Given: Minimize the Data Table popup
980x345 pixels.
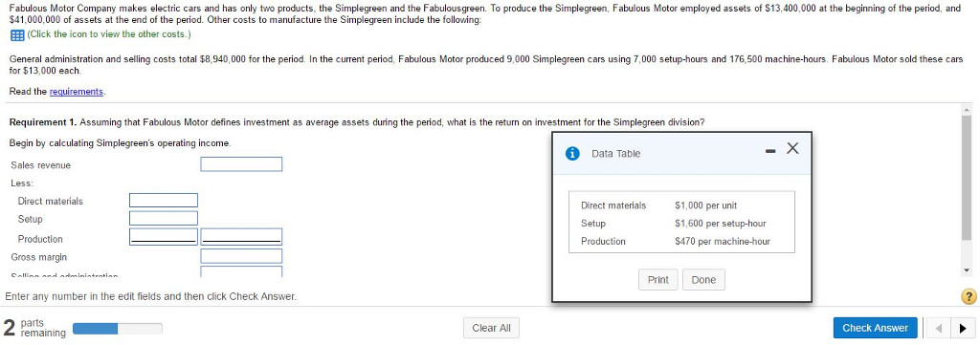Looking at the screenshot, I should pos(770,150).
